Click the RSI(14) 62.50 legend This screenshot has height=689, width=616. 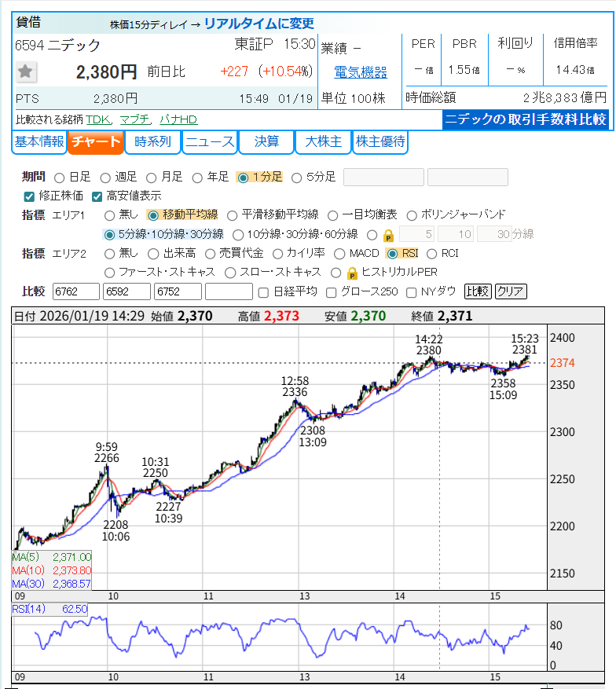click(x=49, y=610)
